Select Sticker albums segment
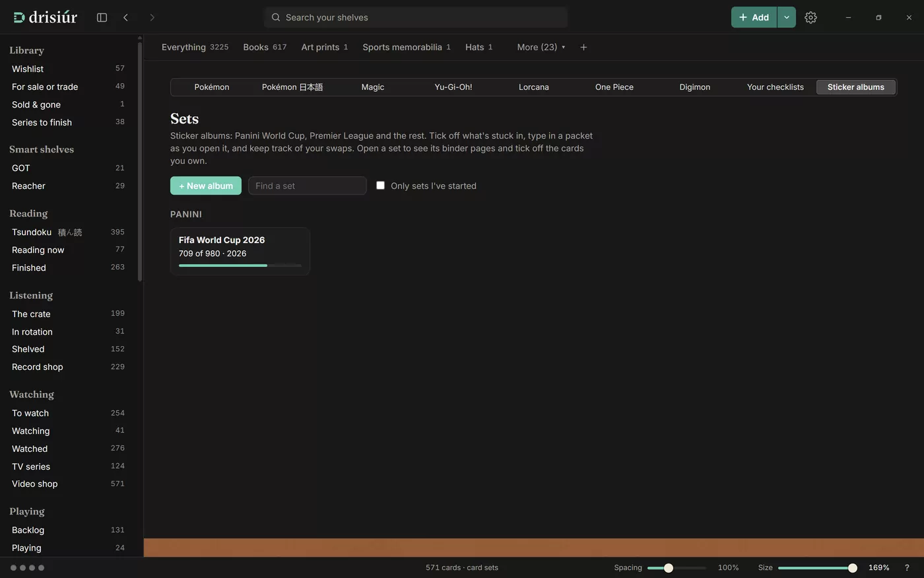The height and width of the screenshot is (578, 924). (856, 87)
